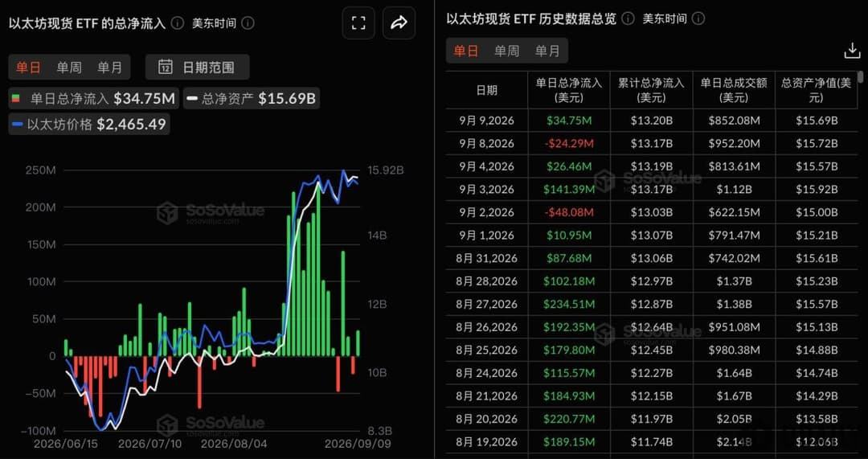Click net inflow value $234.51M
Screen dimensions: 868x459
click(568, 304)
